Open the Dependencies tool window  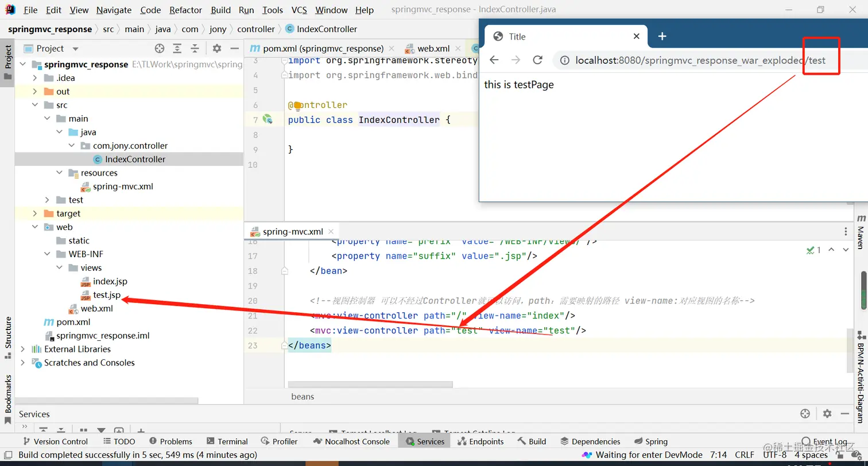[x=590, y=441]
